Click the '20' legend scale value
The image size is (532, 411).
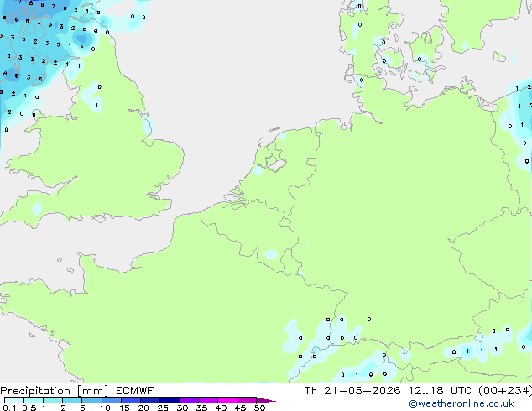click(x=143, y=408)
